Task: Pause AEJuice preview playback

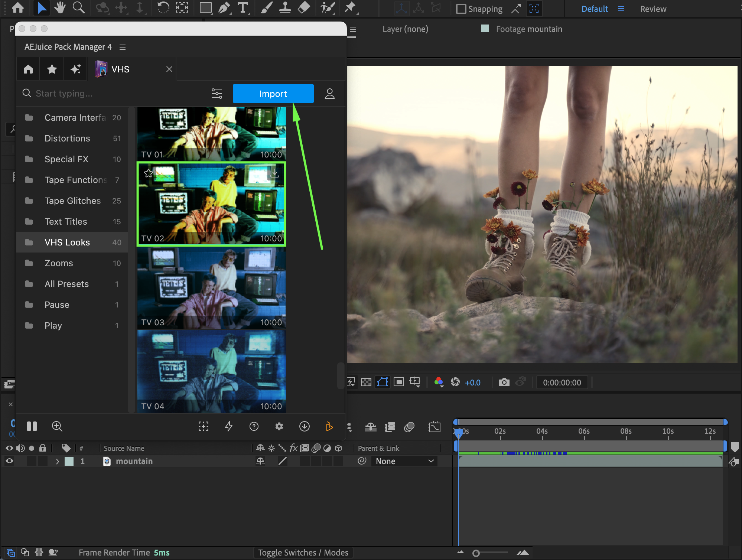Action: [x=32, y=426]
